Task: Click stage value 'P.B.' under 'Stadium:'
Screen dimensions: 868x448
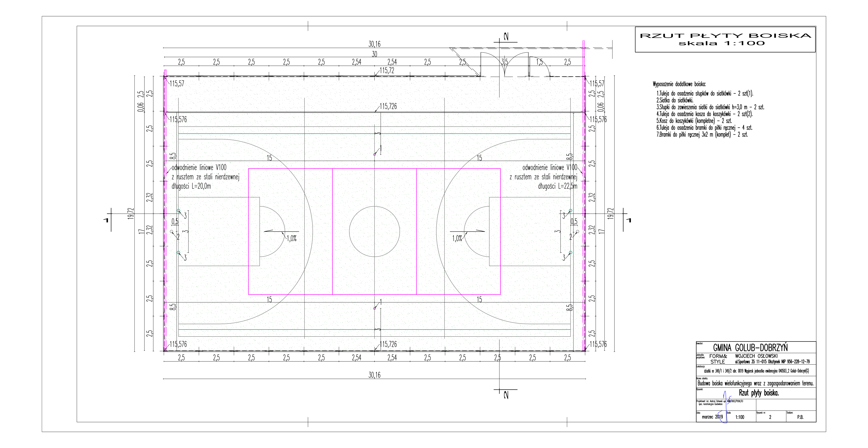Action: click(800, 417)
